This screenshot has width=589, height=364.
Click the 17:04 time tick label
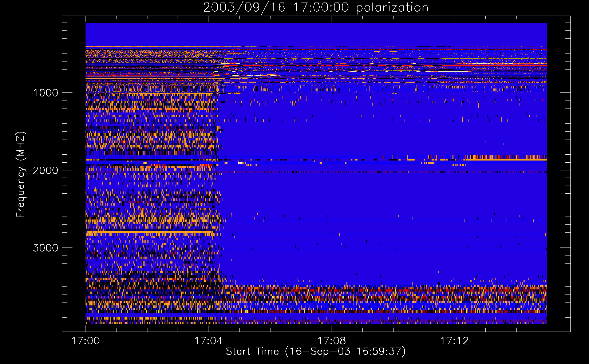pos(209,341)
